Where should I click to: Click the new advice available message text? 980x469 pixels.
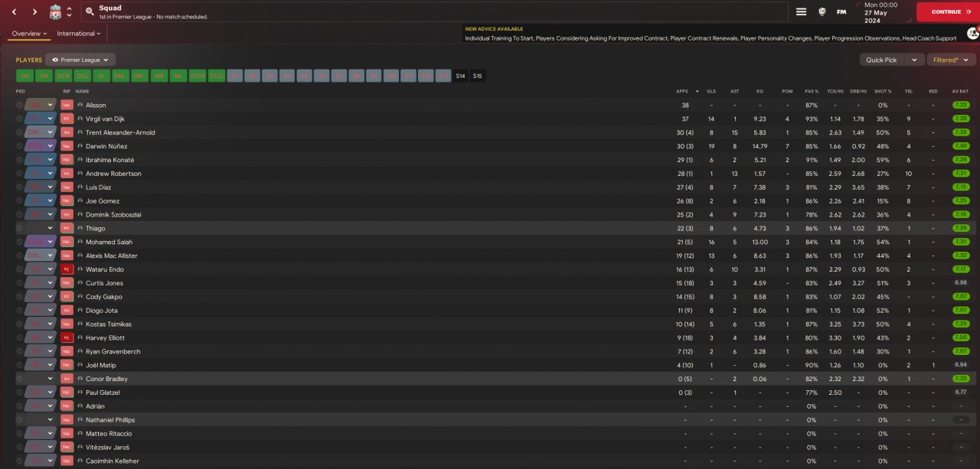coord(710,38)
